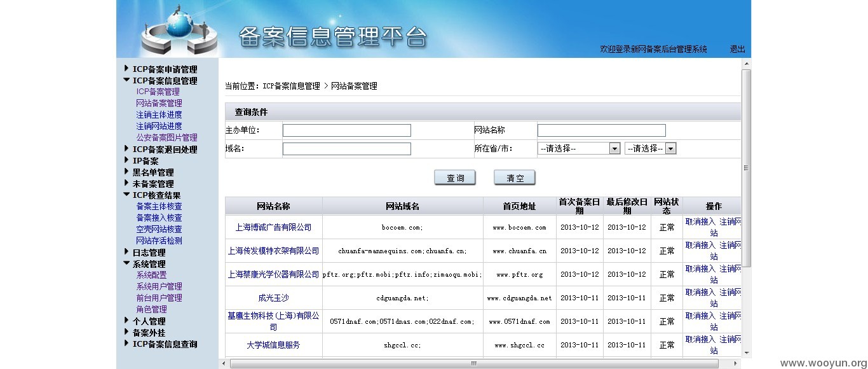Focus the 域名 input field
Viewport: 868px width, 369px height.
point(347,149)
